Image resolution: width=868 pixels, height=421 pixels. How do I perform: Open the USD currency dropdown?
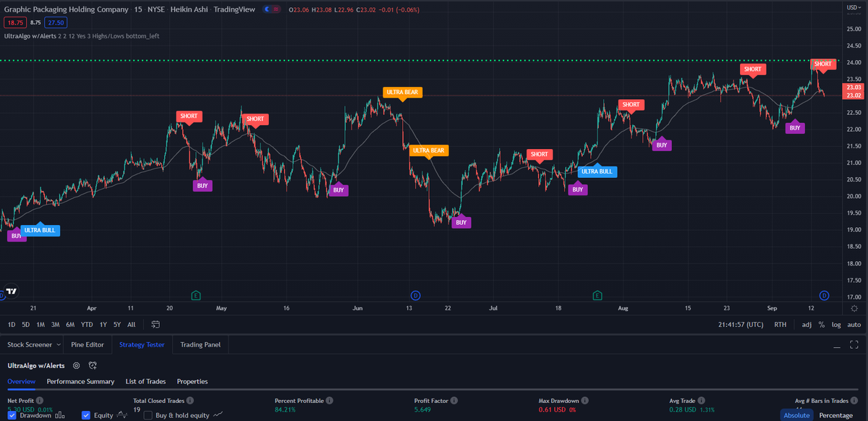click(x=854, y=7)
